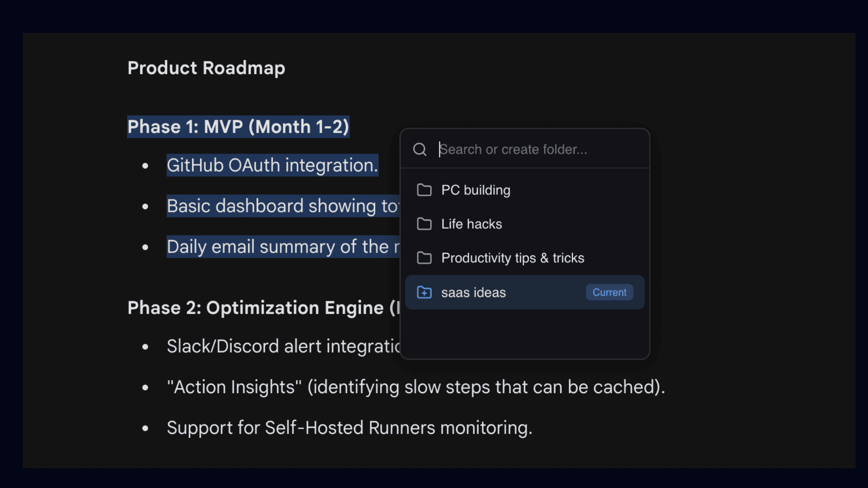Image resolution: width=868 pixels, height=488 pixels.
Task: Choose the saas ideas folder entry
Action: 473,292
